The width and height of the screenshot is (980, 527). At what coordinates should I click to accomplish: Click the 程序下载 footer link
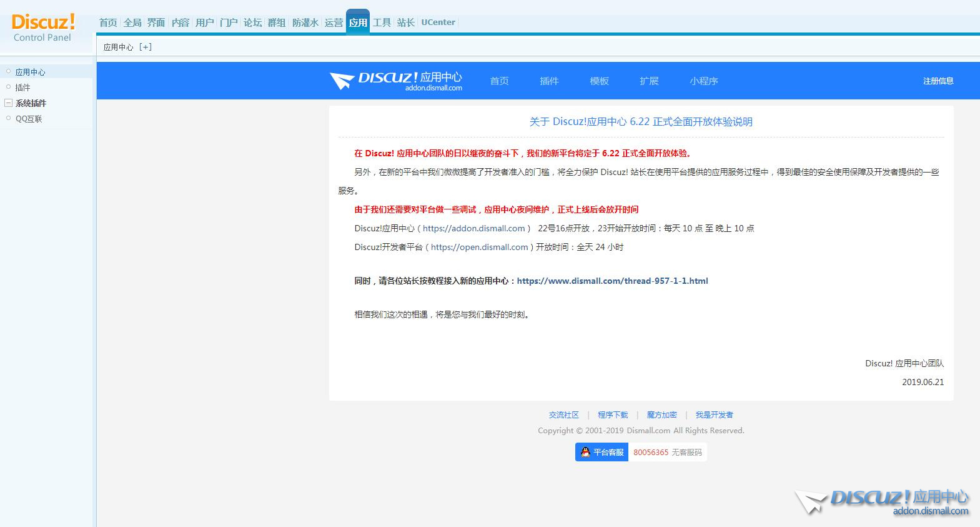point(613,415)
